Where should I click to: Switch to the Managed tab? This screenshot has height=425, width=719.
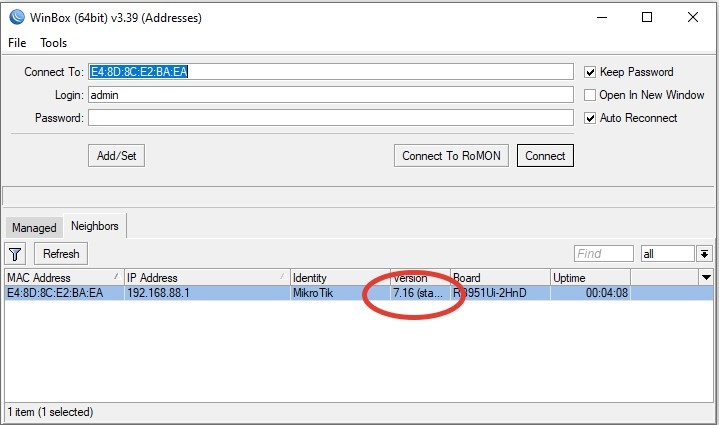pos(34,228)
